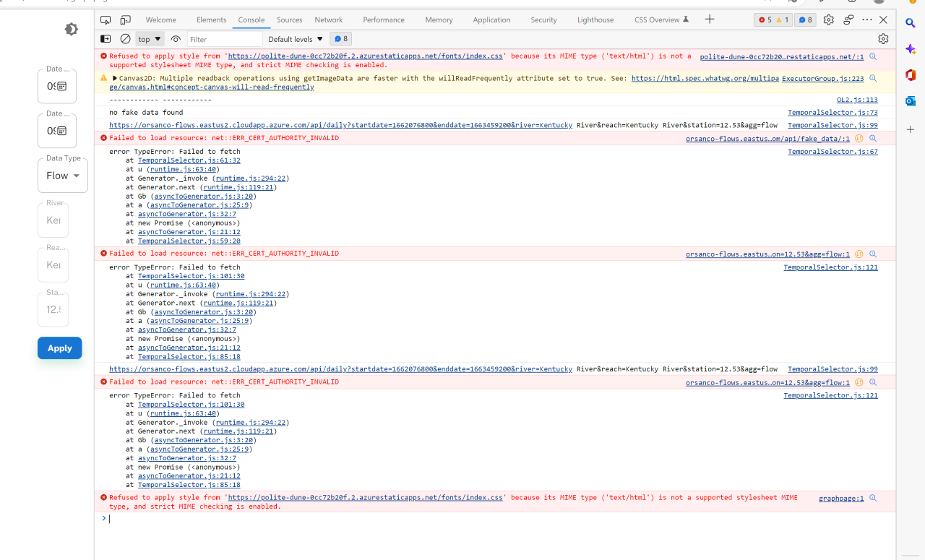The width and height of the screenshot is (925, 560).
Task: Focus the console Filter input field
Action: tap(225, 39)
